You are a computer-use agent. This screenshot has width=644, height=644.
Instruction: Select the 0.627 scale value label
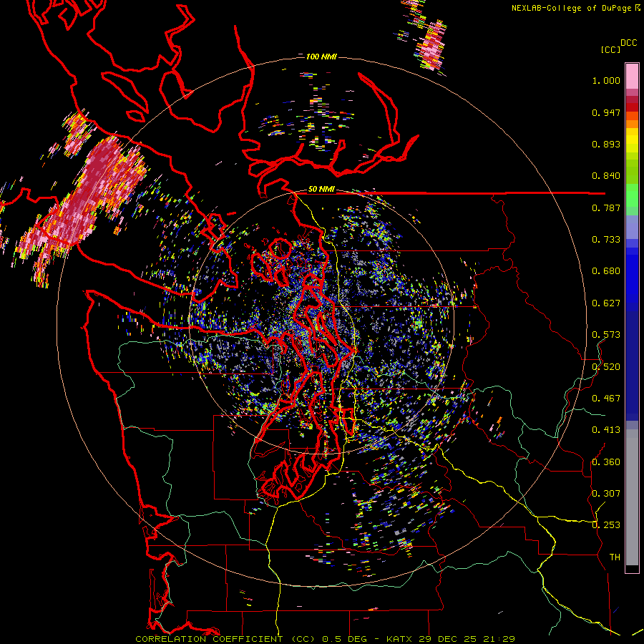point(606,303)
